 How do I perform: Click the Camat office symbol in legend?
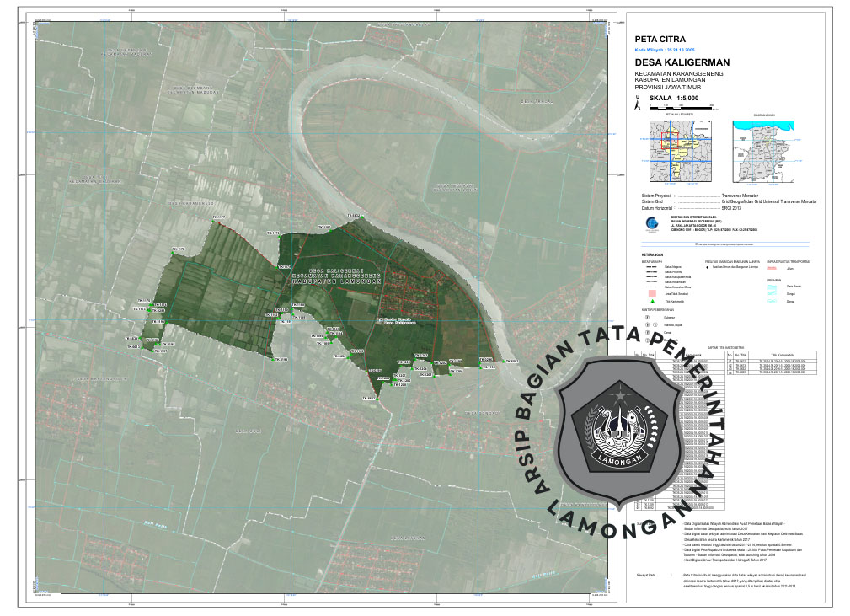click(647, 332)
